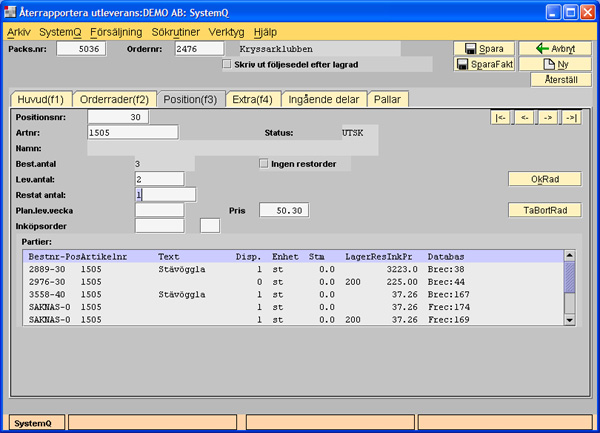The image size is (600, 433).
Task: Click the TaBortRad button
Action: click(545, 210)
